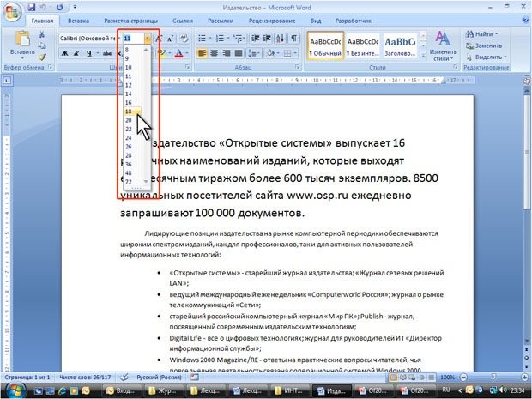Click font size dropdown arrow
Image resolution: width=532 pixels, height=399 pixels.
[x=148, y=39]
